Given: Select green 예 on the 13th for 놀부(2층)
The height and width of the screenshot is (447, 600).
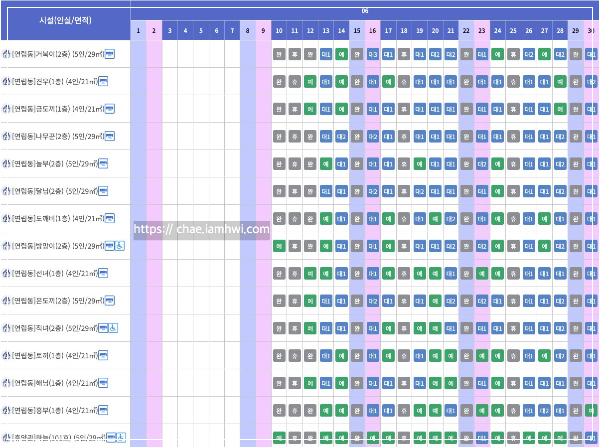Looking at the screenshot, I should coord(326,164).
